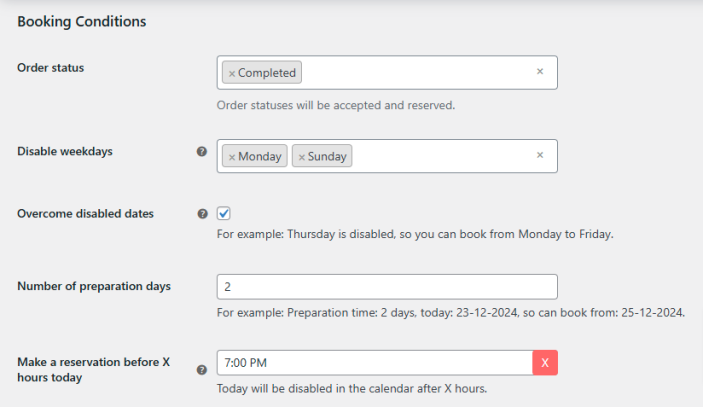Remove Sunday from disabled weekdays
Image resolution: width=703 pixels, height=407 pixels.
pos(302,157)
